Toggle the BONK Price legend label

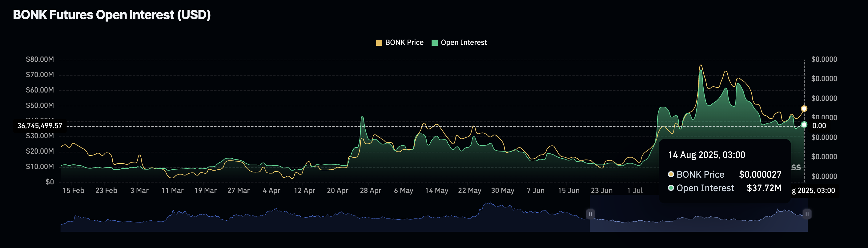pos(404,43)
